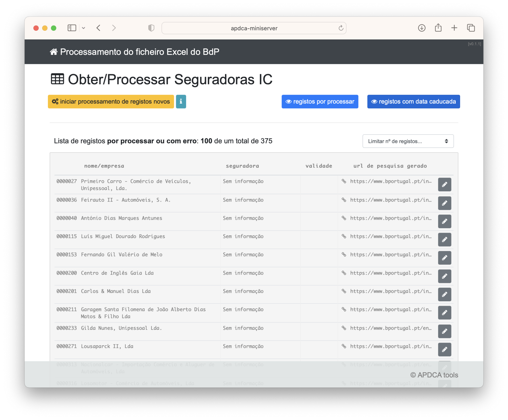Edit record 0000040 António Dias Marques Antunes
This screenshot has width=508, height=420.
[444, 221]
